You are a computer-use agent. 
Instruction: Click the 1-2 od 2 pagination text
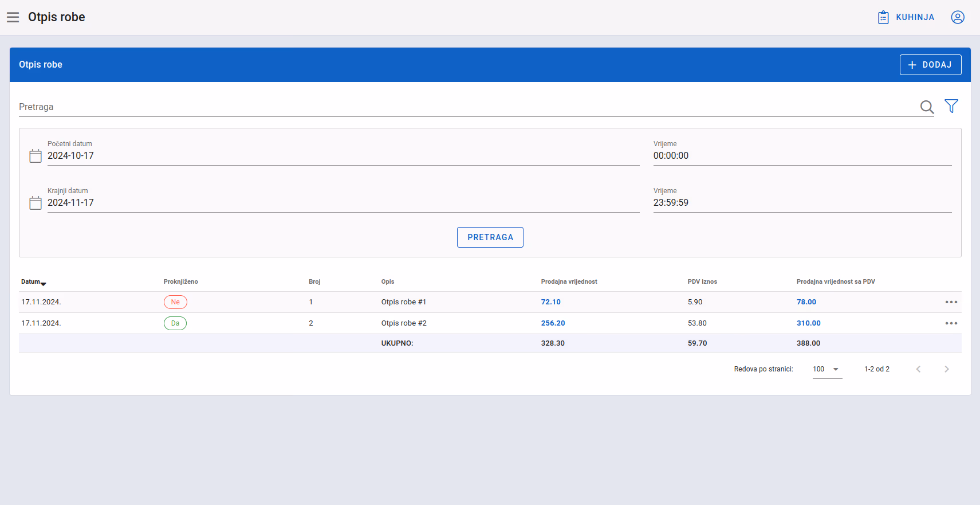coord(877,369)
